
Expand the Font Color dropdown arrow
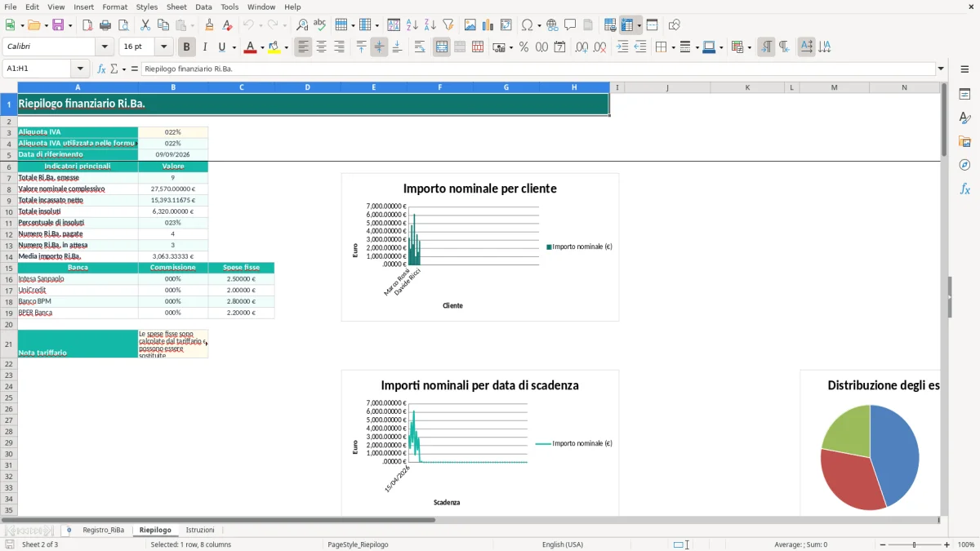pos(262,47)
